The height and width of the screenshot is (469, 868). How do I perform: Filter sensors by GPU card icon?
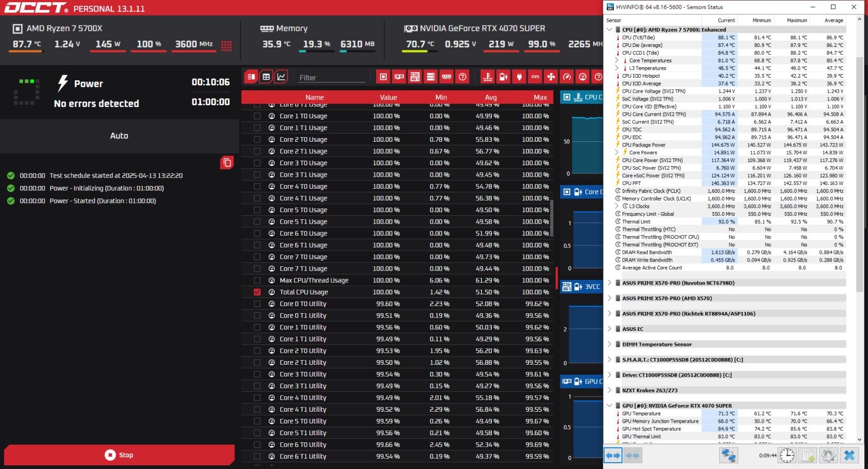399,77
